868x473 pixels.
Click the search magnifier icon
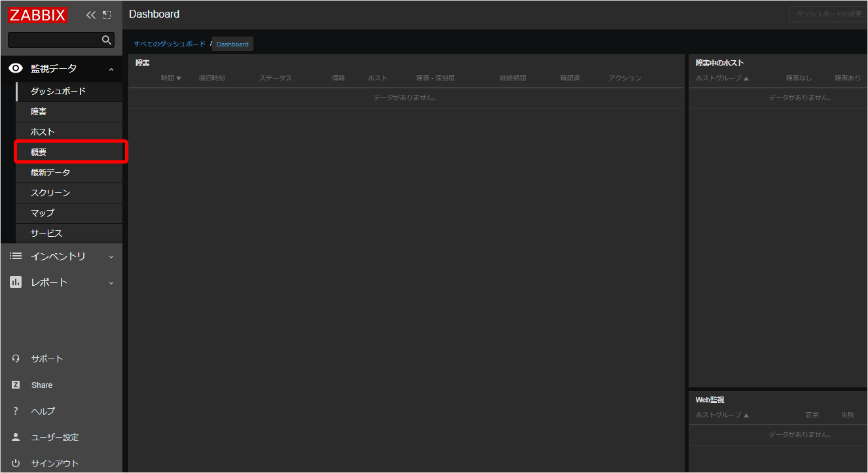(107, 40)
